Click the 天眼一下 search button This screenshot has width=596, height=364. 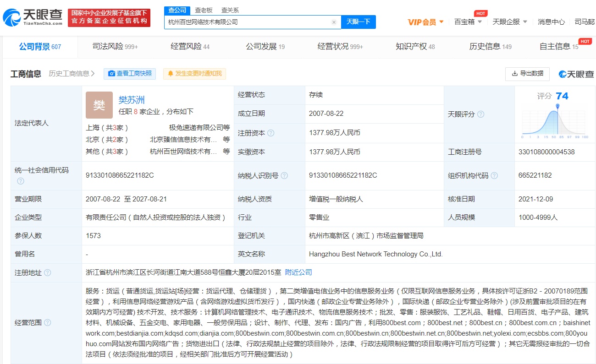(359, 22)
